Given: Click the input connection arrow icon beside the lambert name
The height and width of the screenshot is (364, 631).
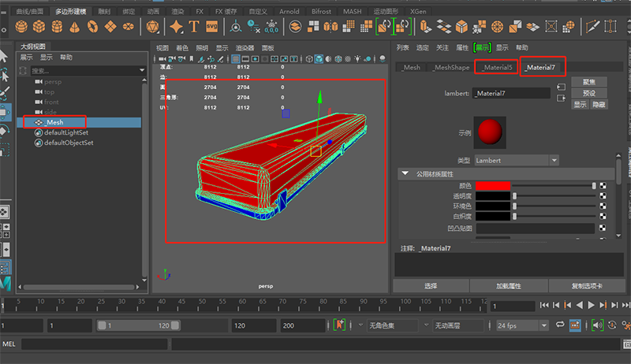Looking at the screenshot, I should (562, 87).
